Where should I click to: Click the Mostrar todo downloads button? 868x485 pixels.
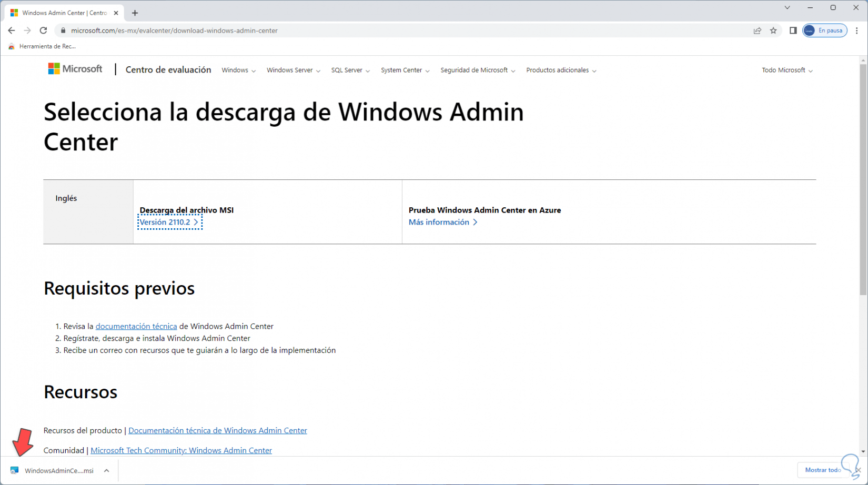[x=823, y=470]
